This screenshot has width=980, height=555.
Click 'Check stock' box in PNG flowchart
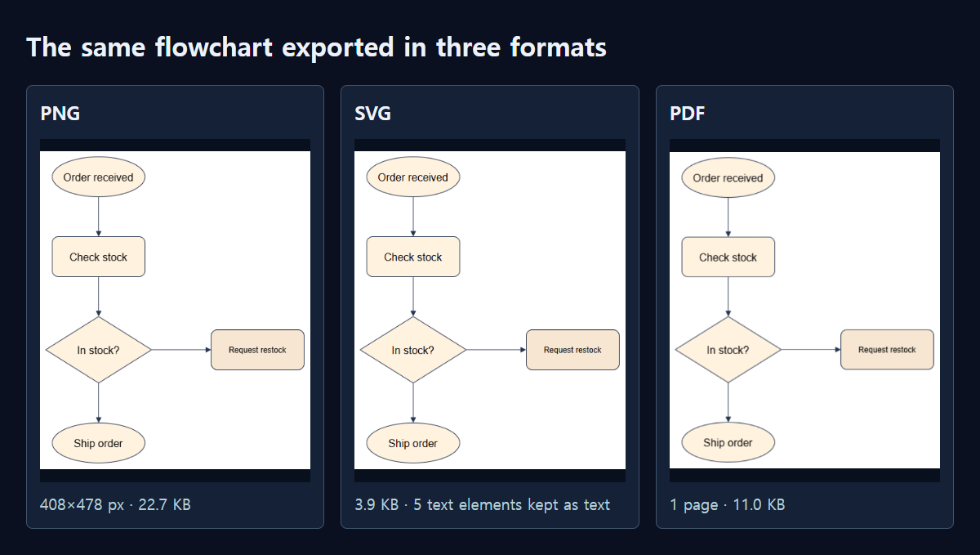point(98,257)
